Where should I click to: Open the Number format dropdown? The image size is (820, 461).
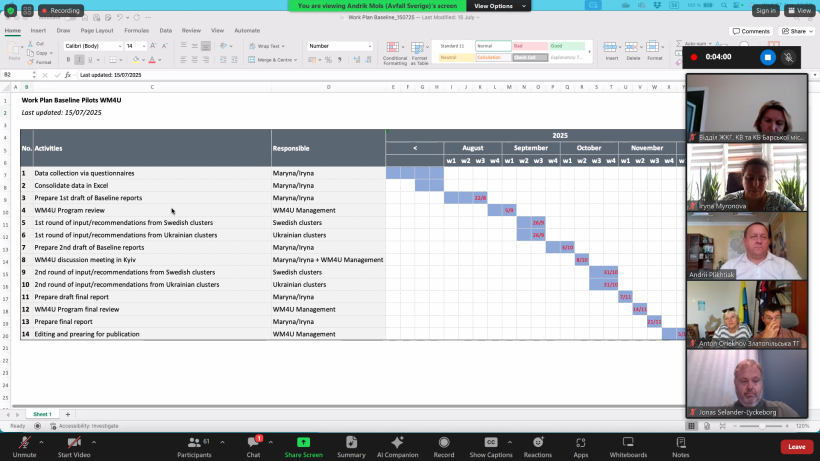(x=340, y=46)
